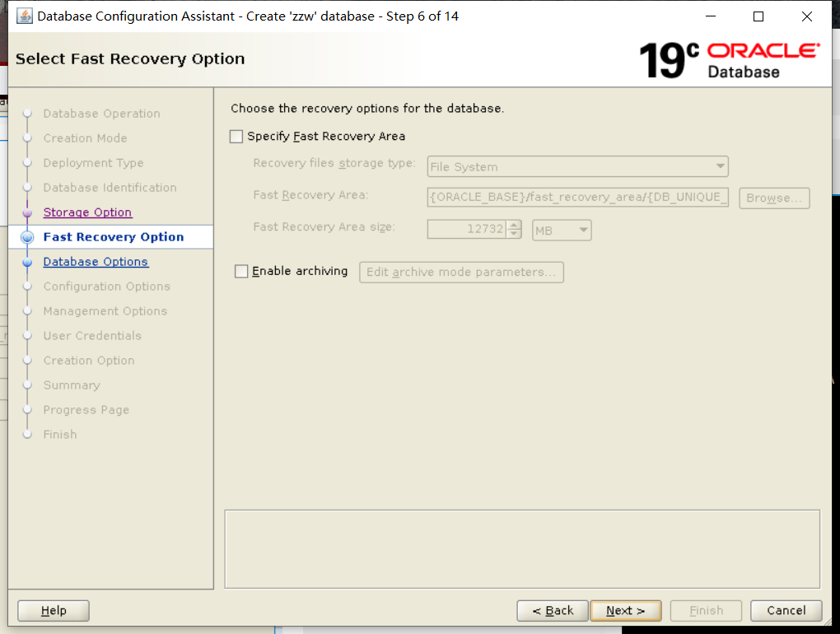
Task: Select Fast Recovery Option step
Action: [x=114, y=236]
